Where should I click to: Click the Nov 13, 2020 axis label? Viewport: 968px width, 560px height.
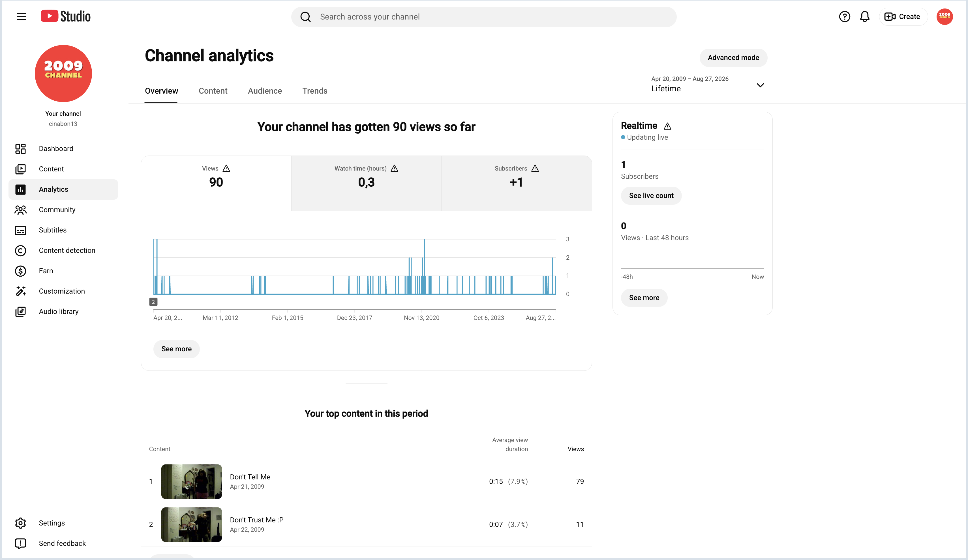[421, 317]
